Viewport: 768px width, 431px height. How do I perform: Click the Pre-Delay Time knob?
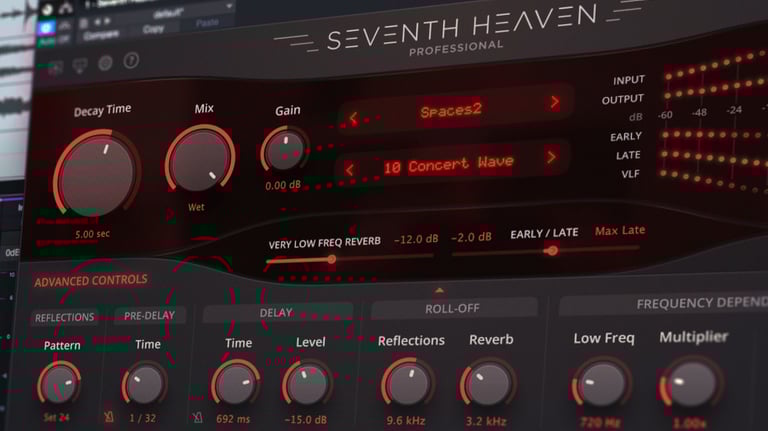144,385
